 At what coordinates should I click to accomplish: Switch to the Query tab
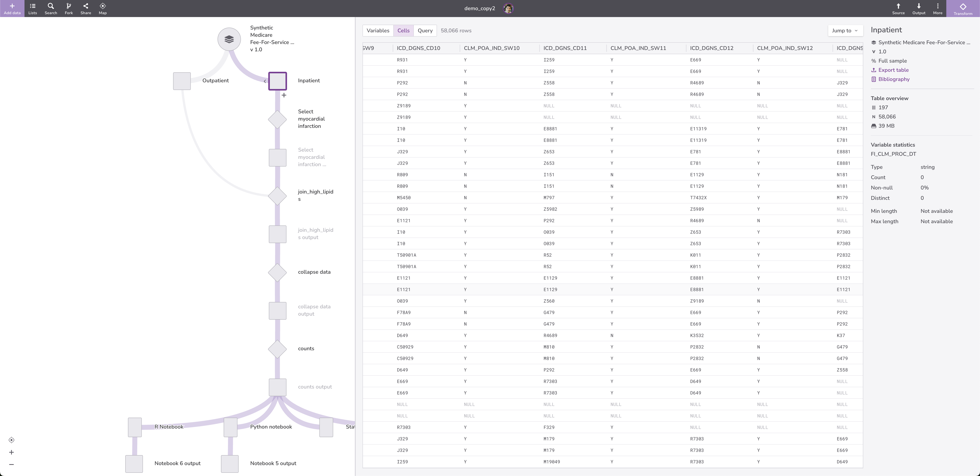[425, 30]
